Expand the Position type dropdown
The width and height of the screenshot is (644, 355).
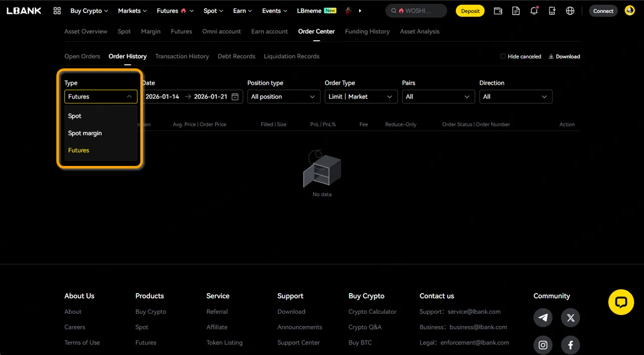(283, 97)
